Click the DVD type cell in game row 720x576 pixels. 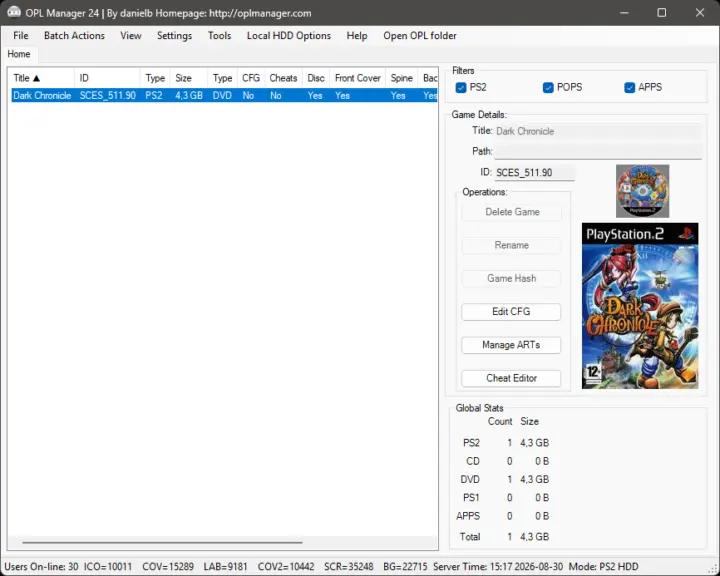tap(222, 96)
